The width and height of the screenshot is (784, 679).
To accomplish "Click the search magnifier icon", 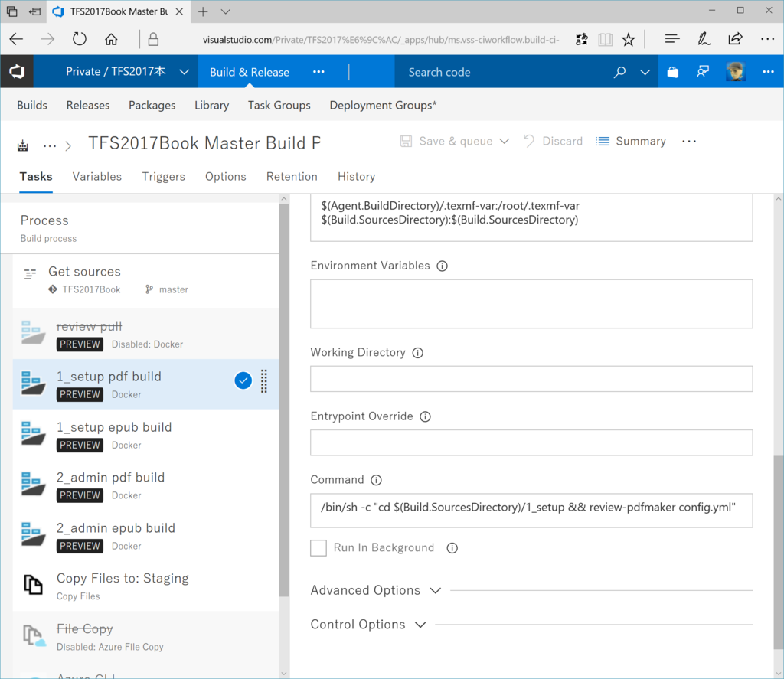I will [x=619, y=72].
